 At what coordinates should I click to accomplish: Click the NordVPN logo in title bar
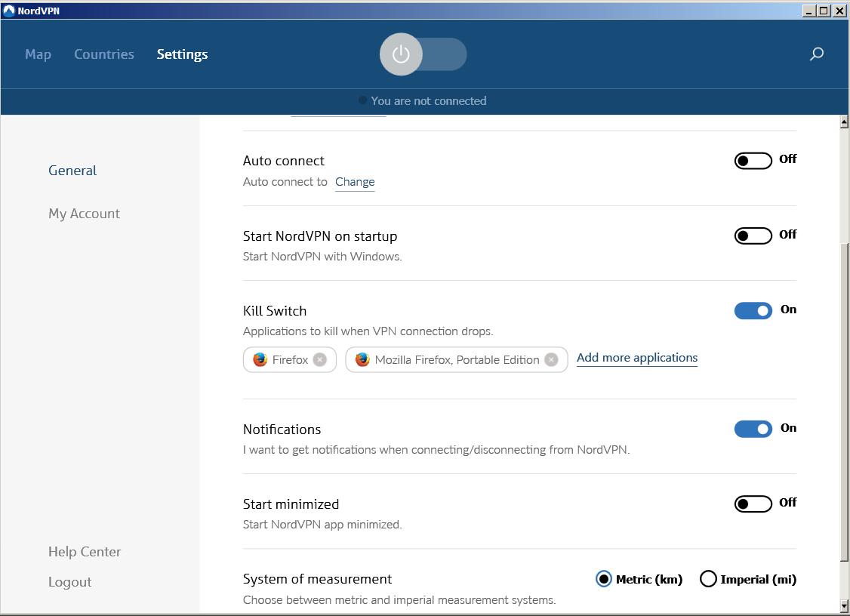8,11
